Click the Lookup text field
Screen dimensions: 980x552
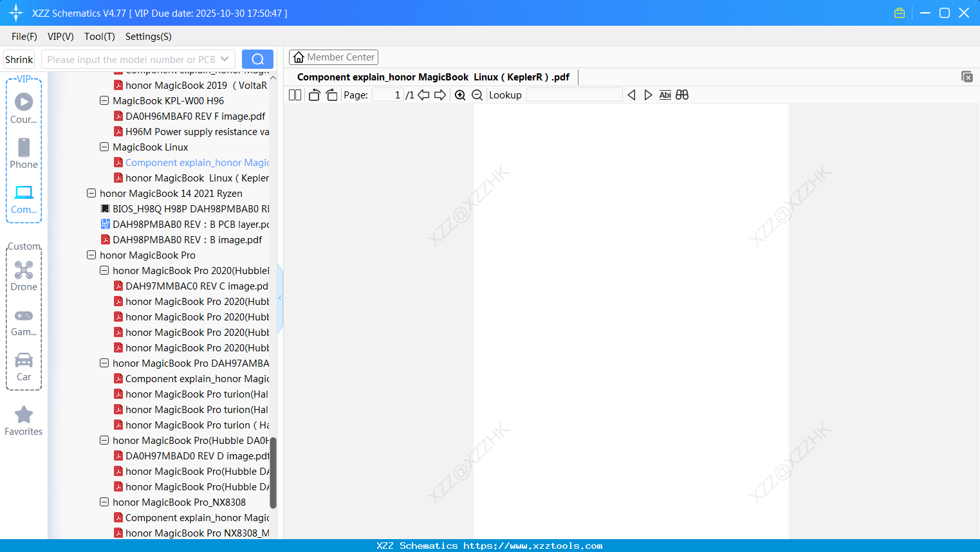coord(574,95)
